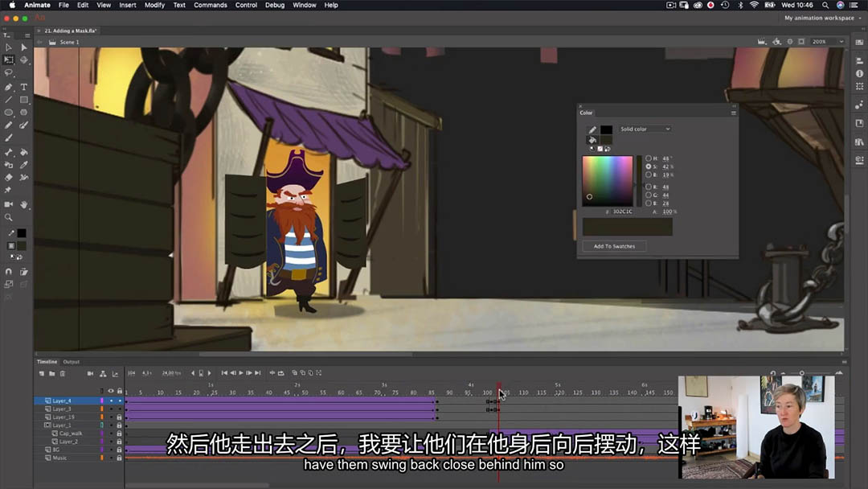Viewport: 868px width, 489px height.
Task: Open the Color panel options menu
Action: pos(734,113)
